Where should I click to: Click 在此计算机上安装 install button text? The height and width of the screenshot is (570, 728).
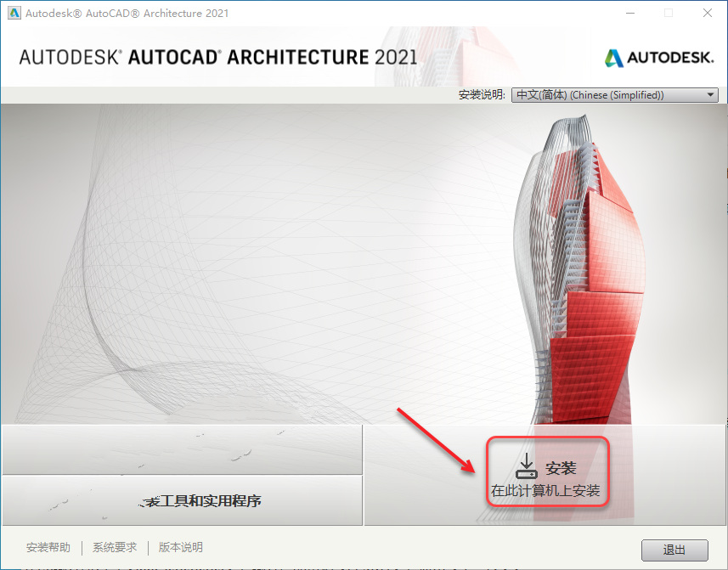(x=545, y=491)
